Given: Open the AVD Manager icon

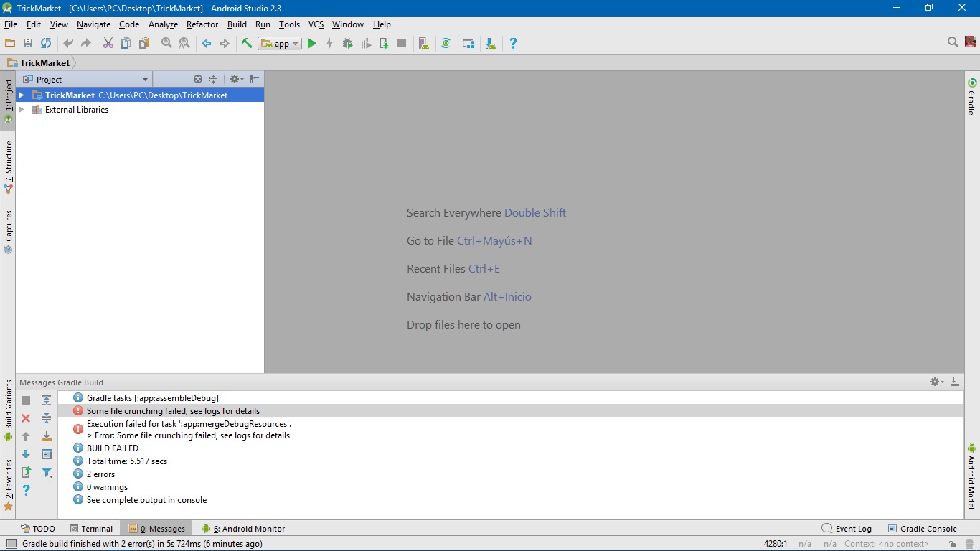Looking at the screenshot, I should [424, 44].
